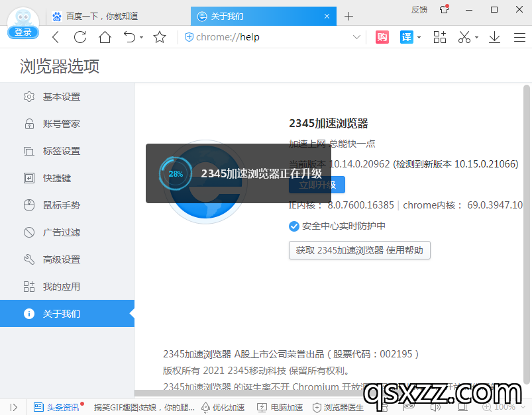This screenshot has width=532, height=415.
Task: Go to home page icon
Action: click(x=105, y=37)
